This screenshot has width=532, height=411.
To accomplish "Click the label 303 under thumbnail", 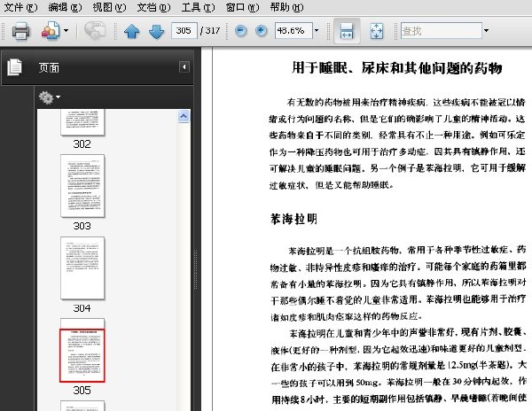I will (x=82, y=226).
